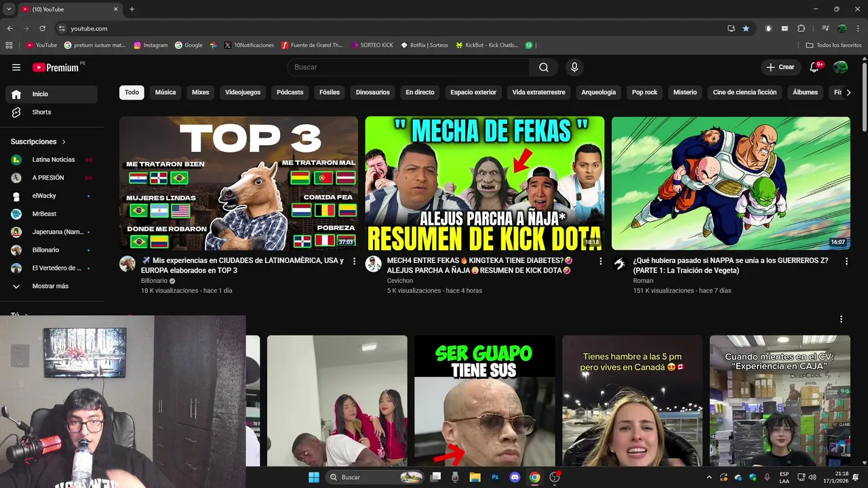Open the MECHA DE FEKAS video thumbnail
The width and height of the screenshot is (868, 488).
pyautogui.click(x=485, y=184)
